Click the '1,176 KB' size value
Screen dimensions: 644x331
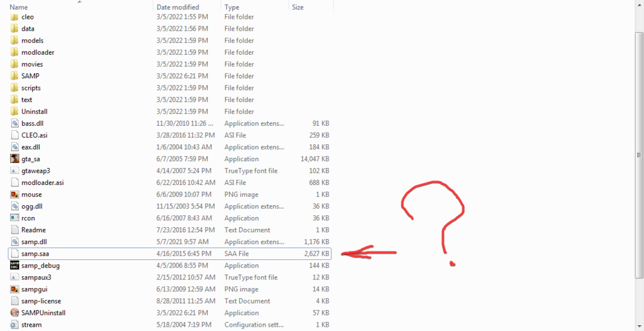point(317,242)
